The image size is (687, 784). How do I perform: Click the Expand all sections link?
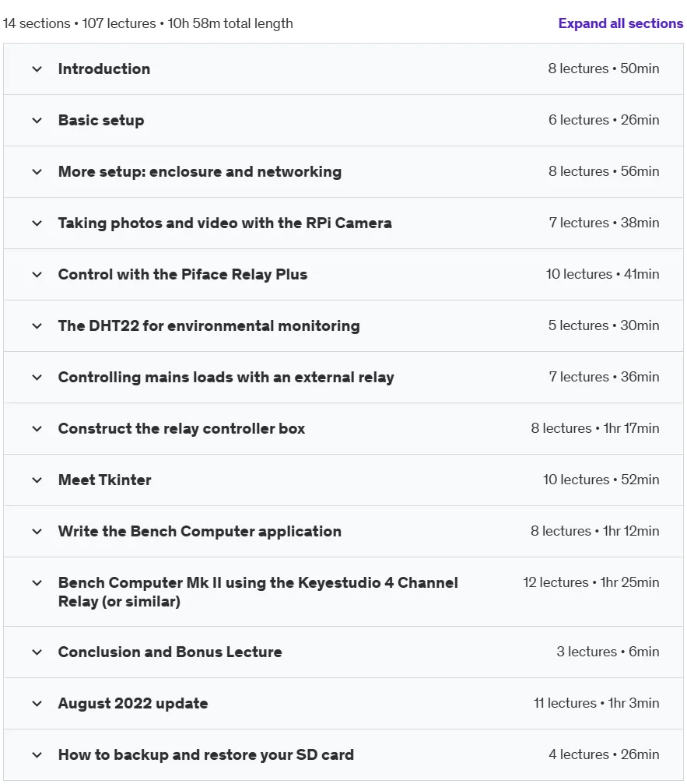(x=621, y=23)
